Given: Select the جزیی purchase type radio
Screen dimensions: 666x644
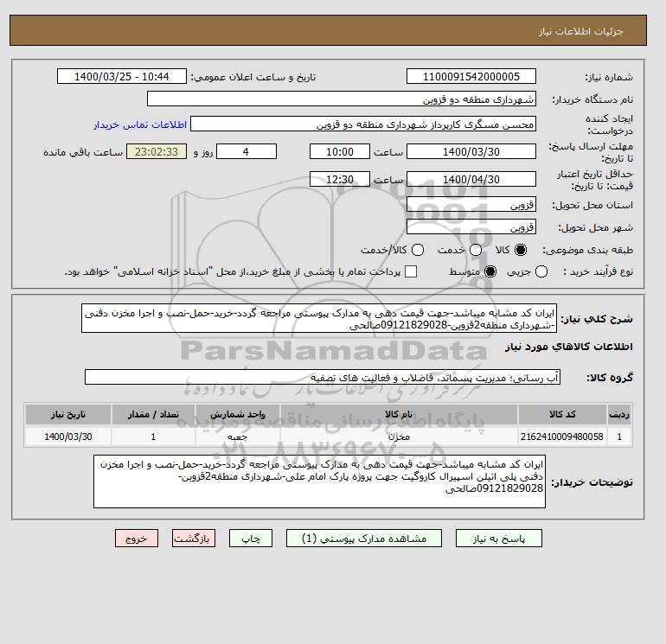Looking at the screenshot, I should pyautogui.click(x=541, y=271).
